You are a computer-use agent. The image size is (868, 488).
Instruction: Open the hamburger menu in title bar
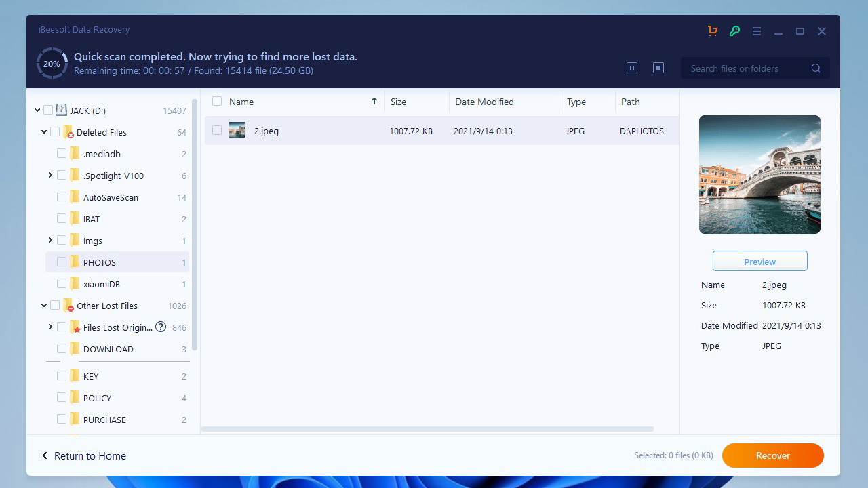[757, 30]
